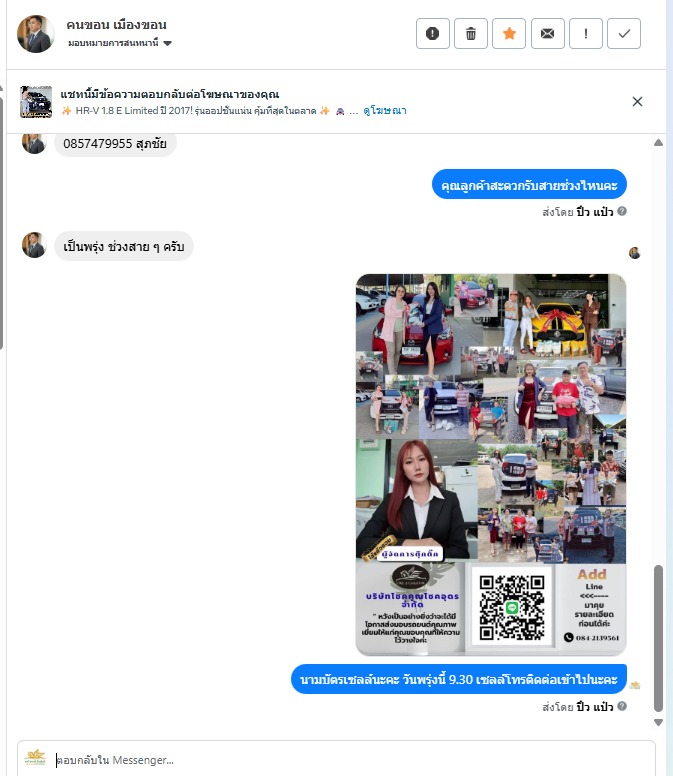Click help icon next to last ส่งโดย label
Screen dimensions: 673x776
pyautogui.click(x=622, y=706)
